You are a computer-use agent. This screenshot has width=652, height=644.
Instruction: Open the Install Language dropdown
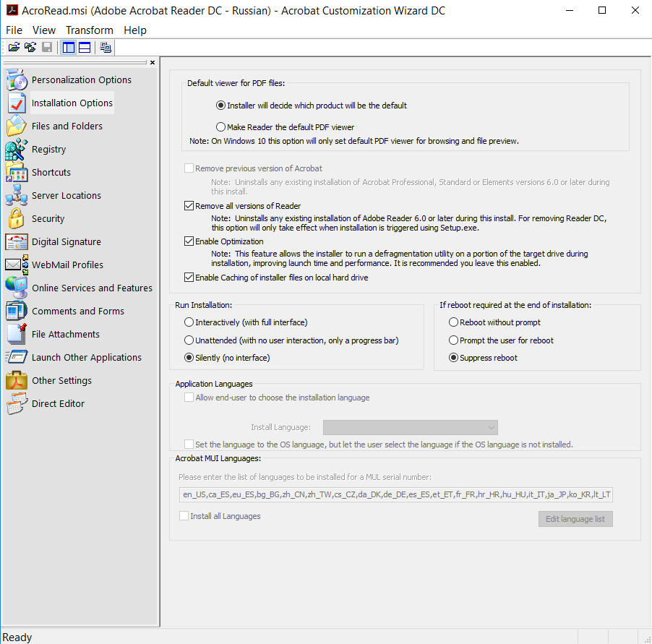tap(411, 427)
